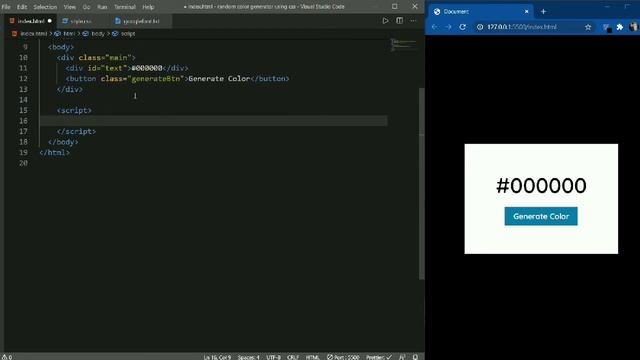Click the browser address bar URL

pyautogui.click(x=522, y=27)
